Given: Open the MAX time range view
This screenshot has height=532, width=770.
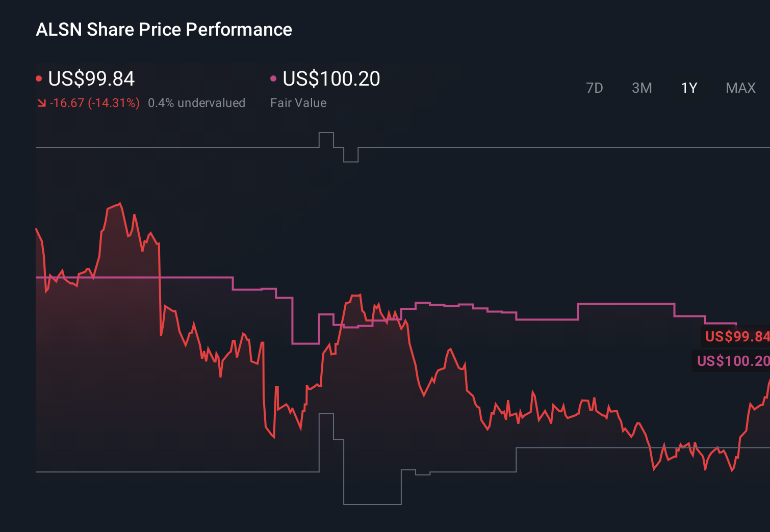Looking at the screenshot, I should (740, 88).
